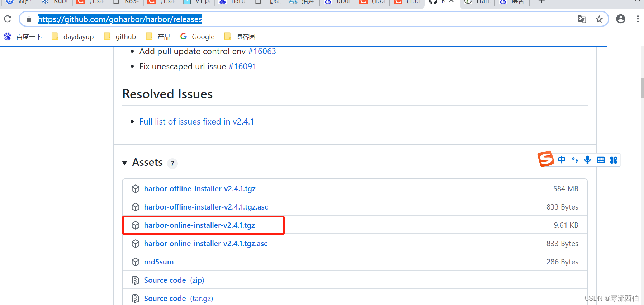Click the page vertical scrollbar thumb

pos(642,88)
